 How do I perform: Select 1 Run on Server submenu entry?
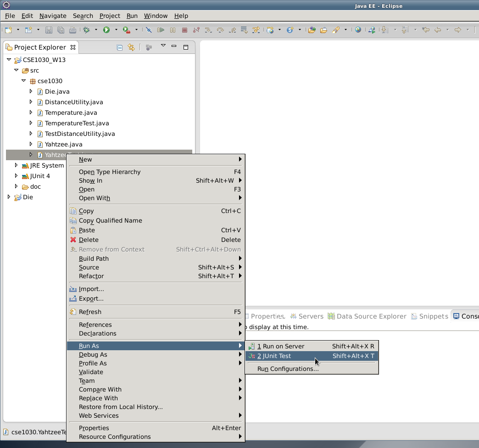[312, 346]
